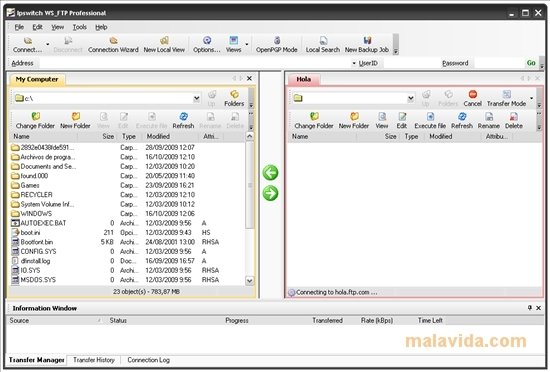The image size is (550, 372).
Task: Open the Connect dropdown arrow
Action: coord(48,45)
